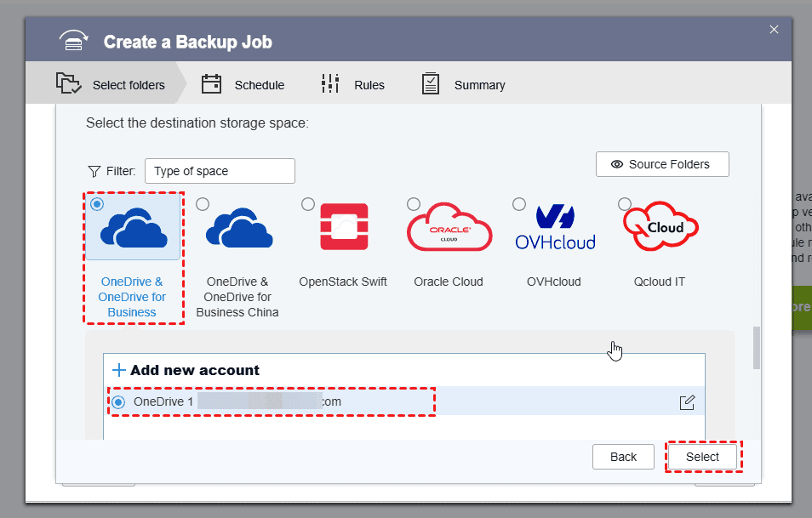The image size is (812, 518).
Task: Select the OneDrive & OneDrive for Business radio button
Action: [97, 204]
